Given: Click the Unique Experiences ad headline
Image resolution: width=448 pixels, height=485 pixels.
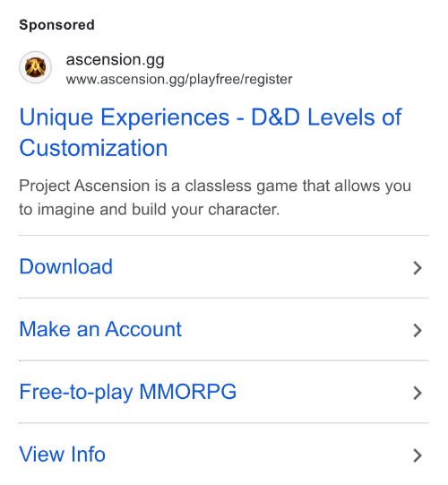Looking at the screenshot, I should click(x=211, y=133).
